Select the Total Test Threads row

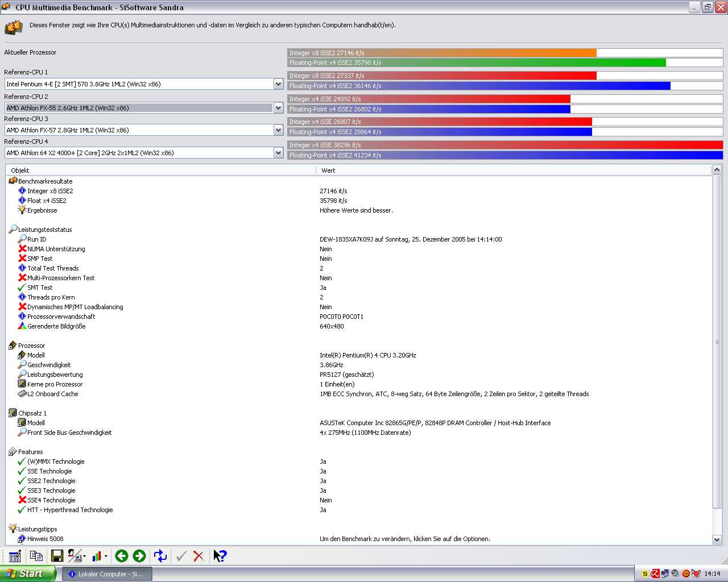pyautogui.click(x=359, y=268)
